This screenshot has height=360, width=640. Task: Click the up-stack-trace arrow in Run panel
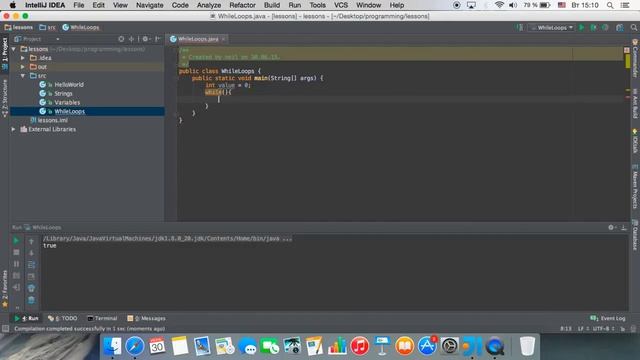pos(31,242)
